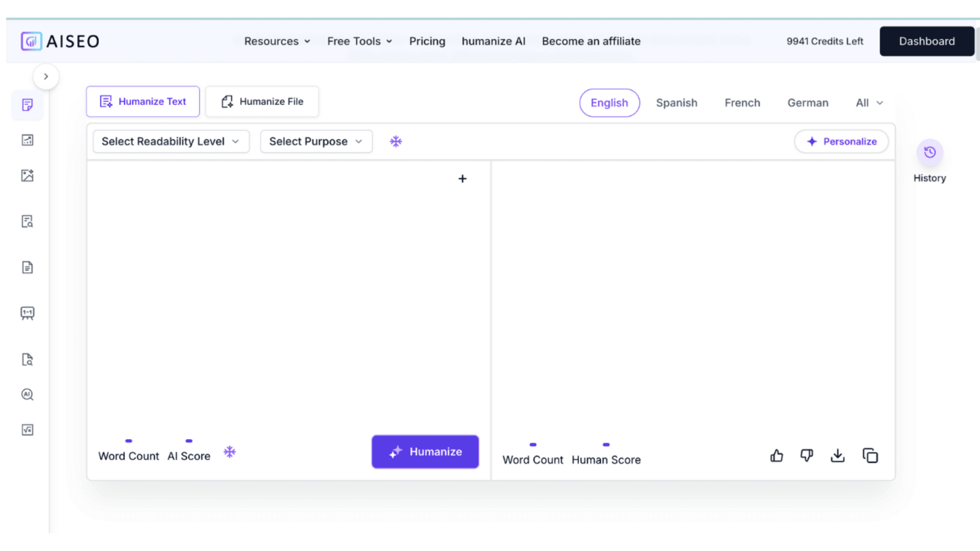Open the image generator sidebar icon
The height and width of the screenshot is (551, 980).
coord(28,176)
